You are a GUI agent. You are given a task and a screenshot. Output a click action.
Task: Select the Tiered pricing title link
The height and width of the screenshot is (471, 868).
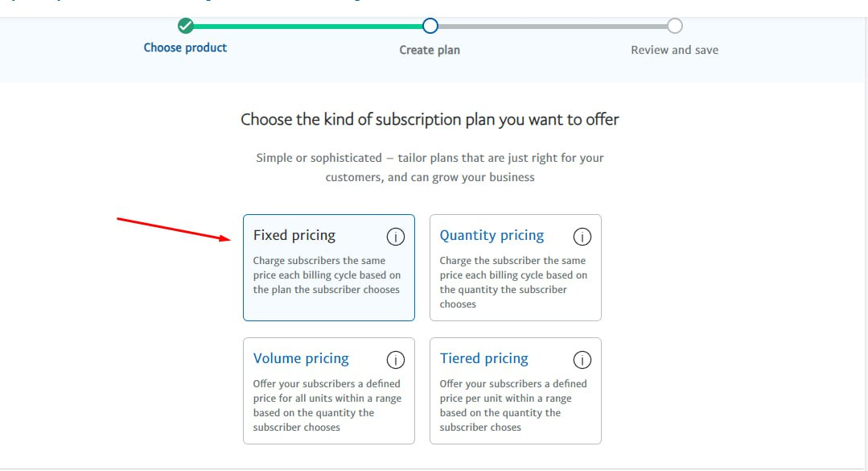click(x=483, y=359)
